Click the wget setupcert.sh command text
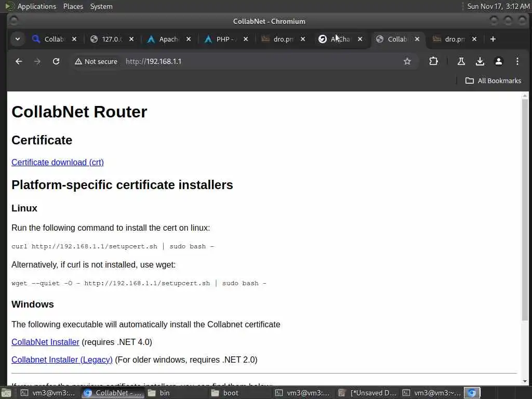Viewport: 532px width, 399px height. tap(139, 283)
